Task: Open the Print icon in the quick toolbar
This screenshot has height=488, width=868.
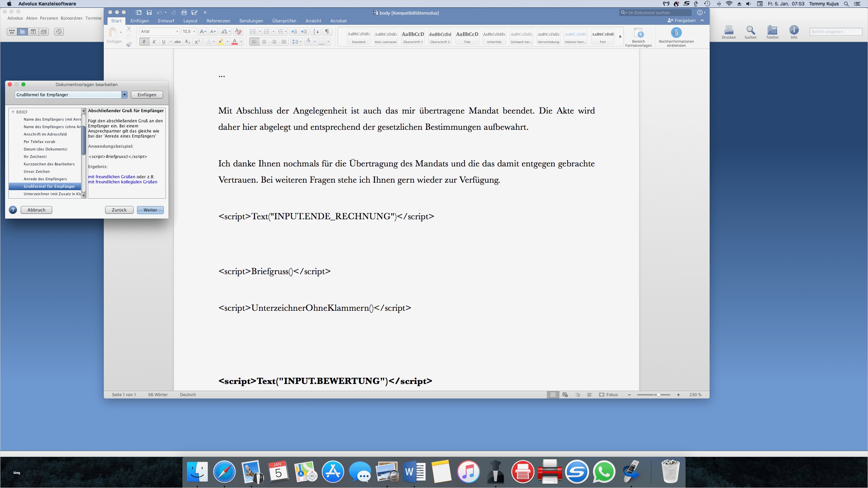Action: pos(184,13)
